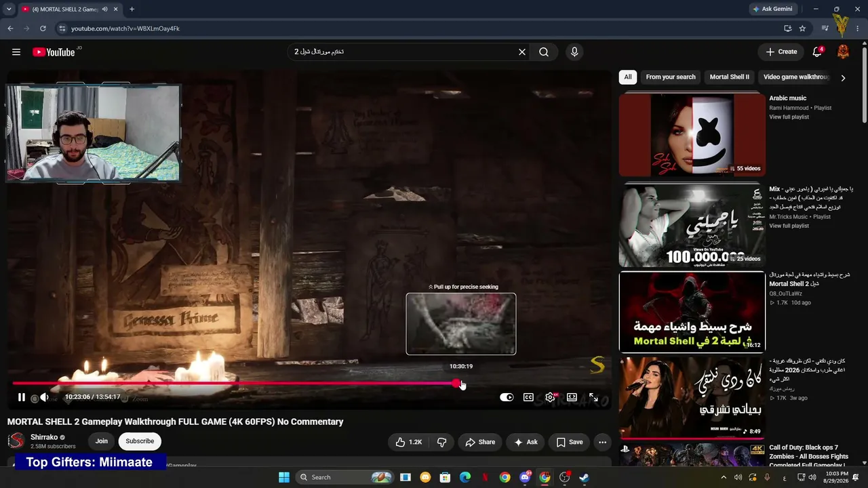Open the Shirrako channel avatar
Viewport: 868px width, 488px height.
point(16,441)
